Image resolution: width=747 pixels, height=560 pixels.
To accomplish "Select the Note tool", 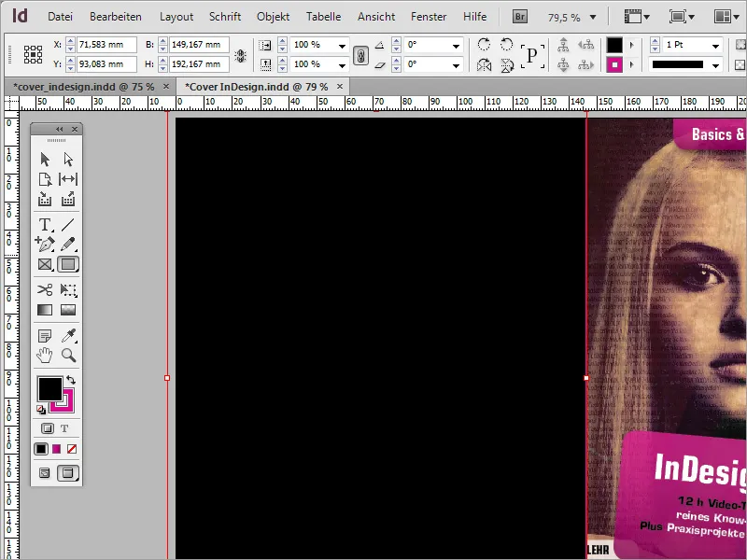I will (45, 336).
